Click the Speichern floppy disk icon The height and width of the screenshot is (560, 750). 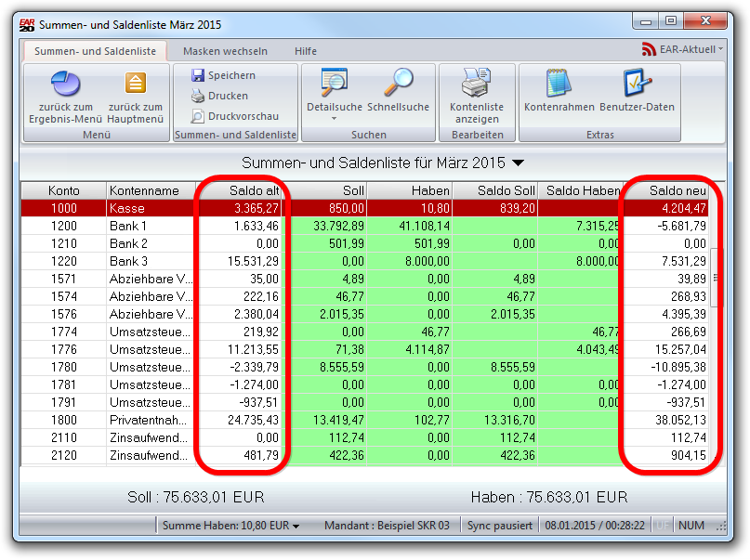(198, 75)
